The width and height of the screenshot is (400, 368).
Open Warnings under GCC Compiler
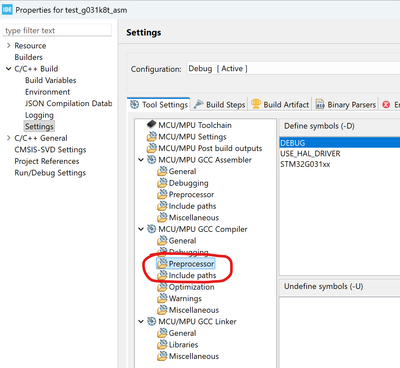coord(185,298)
